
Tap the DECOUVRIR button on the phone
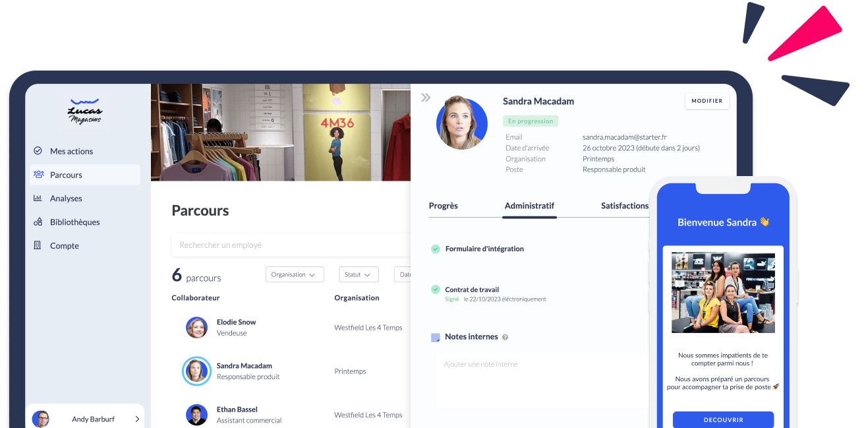(723, 419)
